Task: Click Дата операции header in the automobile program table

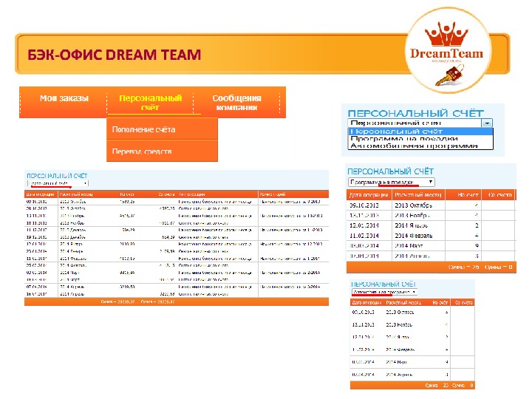Action: point(366,303)
